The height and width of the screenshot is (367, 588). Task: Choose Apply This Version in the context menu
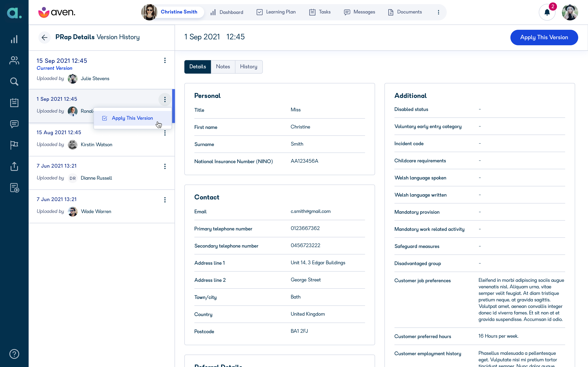(x=132, y=118)
